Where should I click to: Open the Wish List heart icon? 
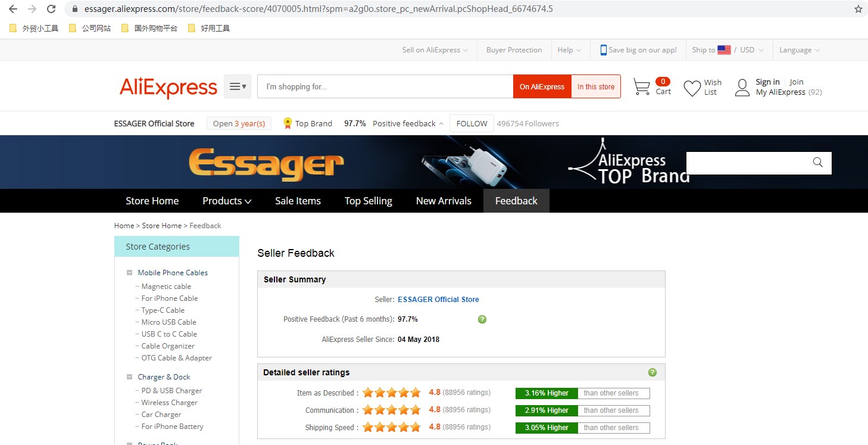pos(692,88)
